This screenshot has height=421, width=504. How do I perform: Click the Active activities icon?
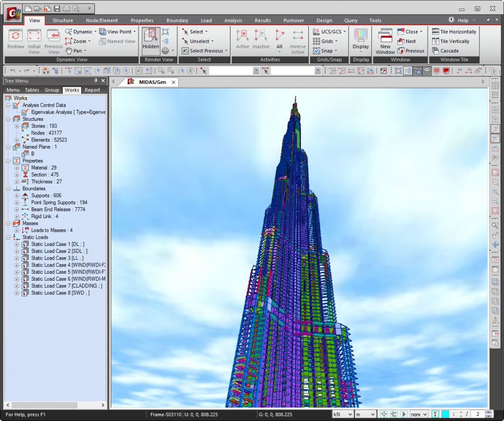tap(242, 39)
